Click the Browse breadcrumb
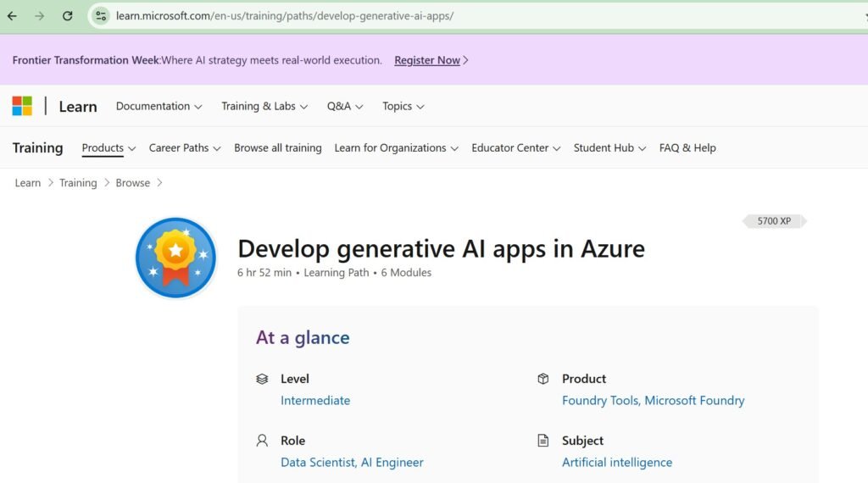 tap(133, 182)
